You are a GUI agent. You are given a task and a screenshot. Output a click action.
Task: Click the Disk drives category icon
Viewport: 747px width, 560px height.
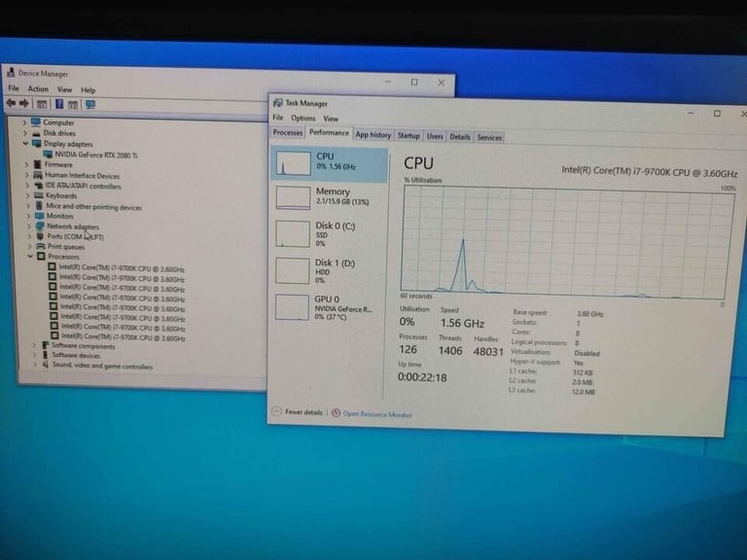[x=36, y=133]
